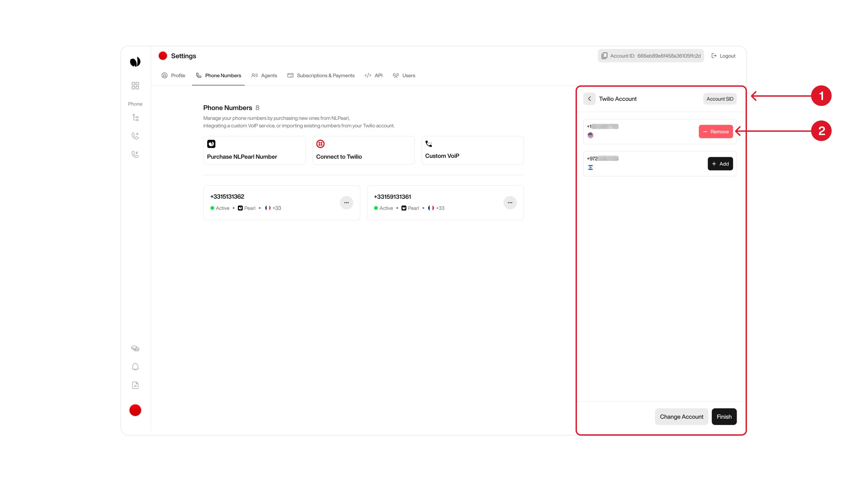Viewport: 868px width, 482px height.
Task: Open the outgoing calls icon in sidebar
Action: [x=135, y=136]
